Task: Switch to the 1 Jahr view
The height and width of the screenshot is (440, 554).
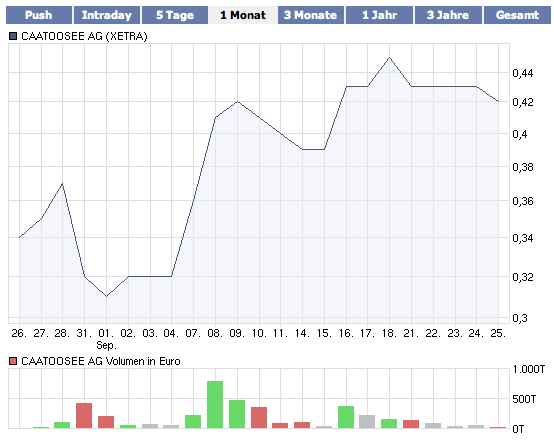Action: tap(379, 15)
